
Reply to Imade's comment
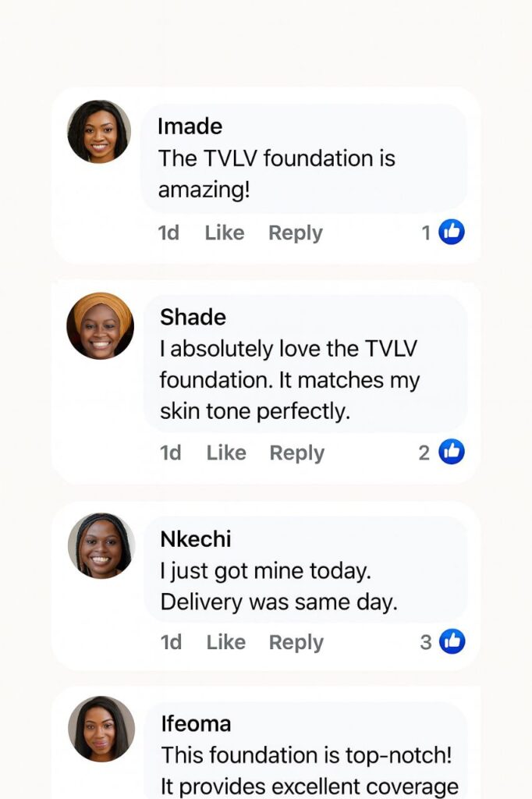[x=296, y=233]
